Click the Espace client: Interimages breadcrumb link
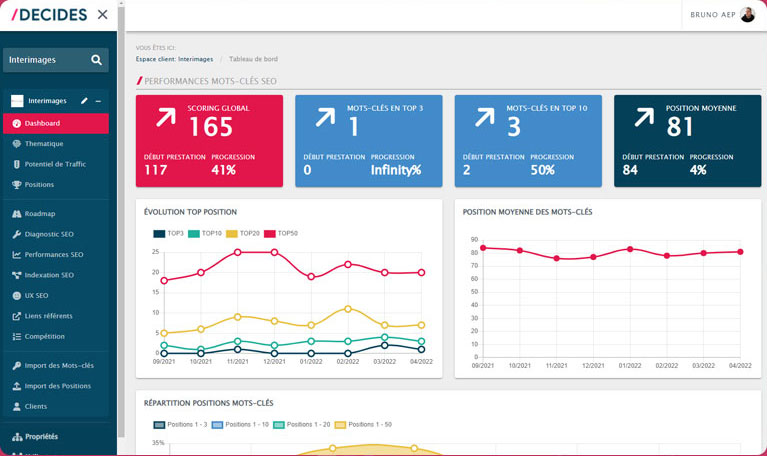 [174, 59]
